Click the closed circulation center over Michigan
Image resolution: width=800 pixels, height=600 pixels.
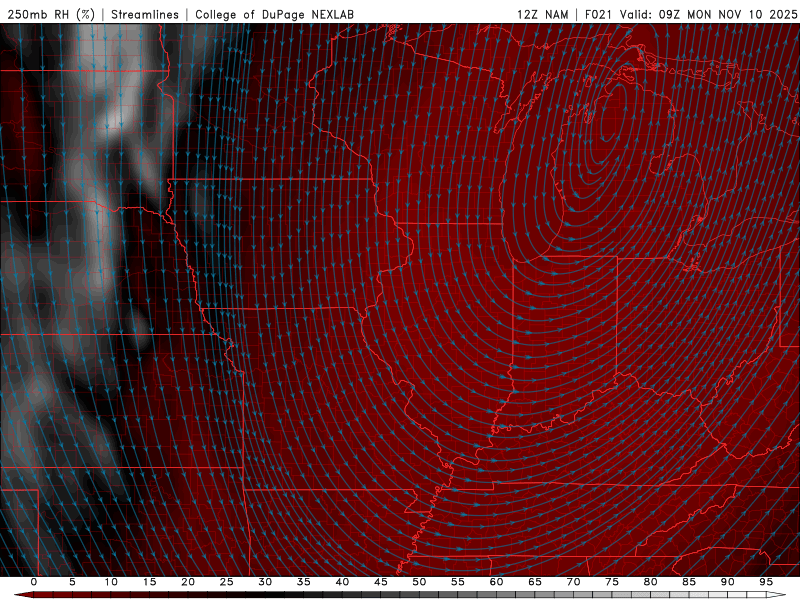[613, 113]
